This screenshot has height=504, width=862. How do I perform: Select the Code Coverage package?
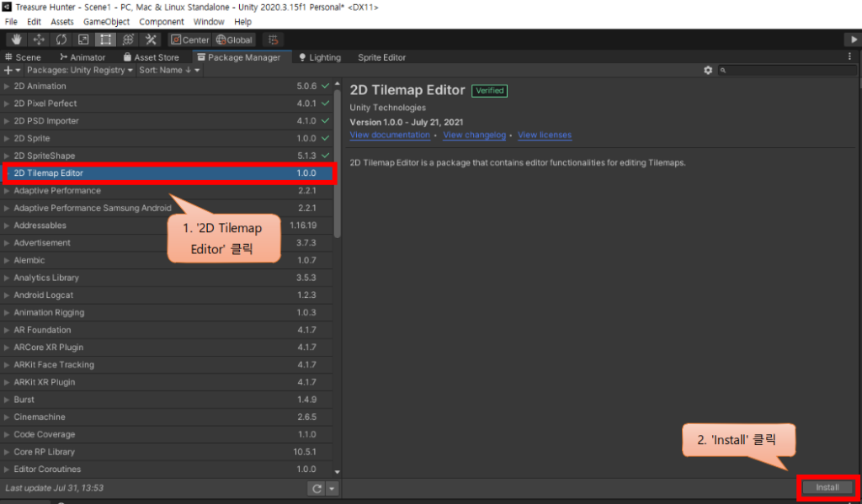(x=168, y=434)
